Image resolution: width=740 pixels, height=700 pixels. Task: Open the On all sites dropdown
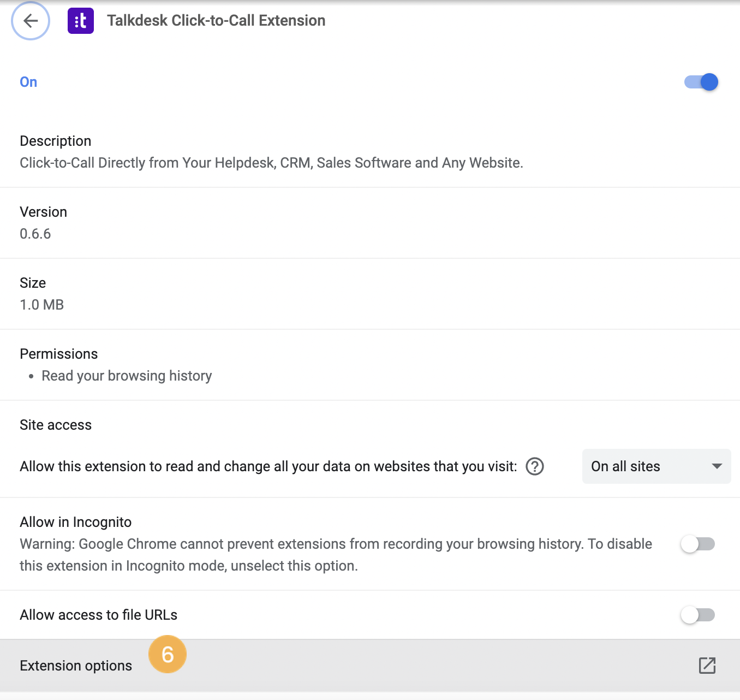coord(657,466)
